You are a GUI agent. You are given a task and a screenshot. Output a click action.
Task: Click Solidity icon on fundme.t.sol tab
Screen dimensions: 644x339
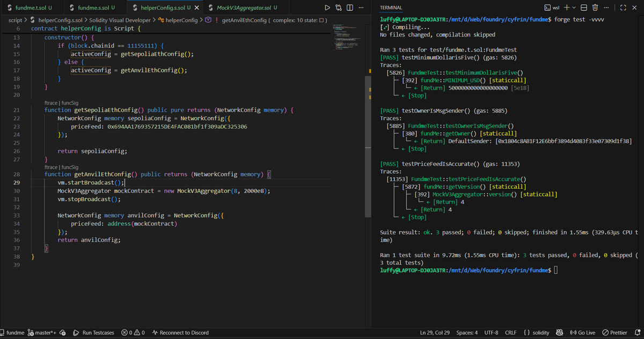click(9, 8)
